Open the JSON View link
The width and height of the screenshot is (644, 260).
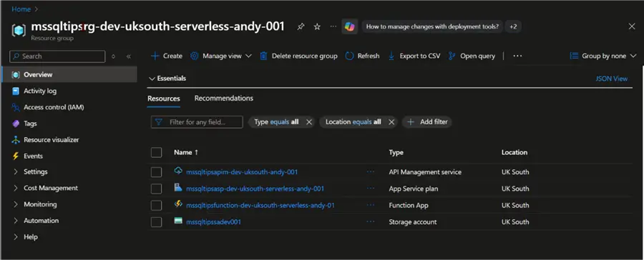coord(612,79)
